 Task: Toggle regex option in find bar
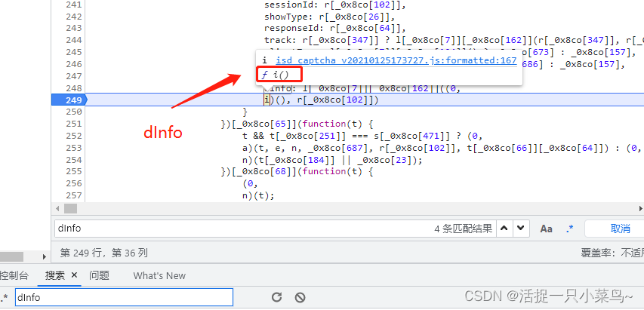pyautogui.click(x=570, y=228)
